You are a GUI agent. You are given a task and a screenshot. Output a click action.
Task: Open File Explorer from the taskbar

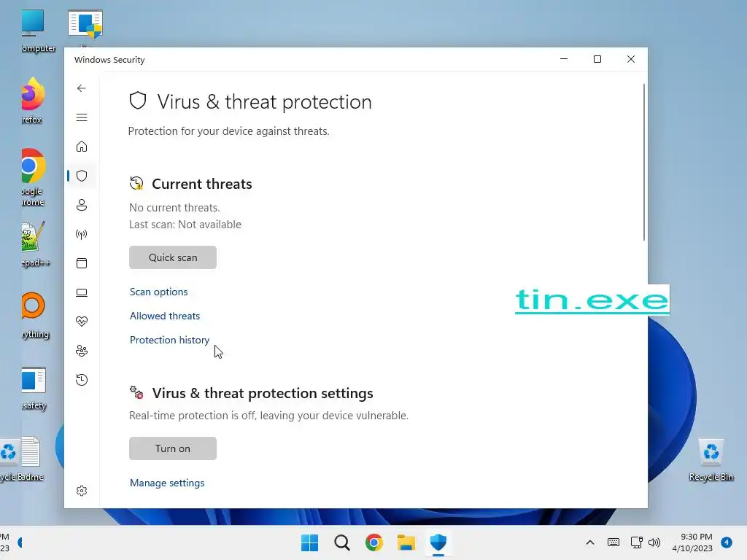click(x=406, y=542)
